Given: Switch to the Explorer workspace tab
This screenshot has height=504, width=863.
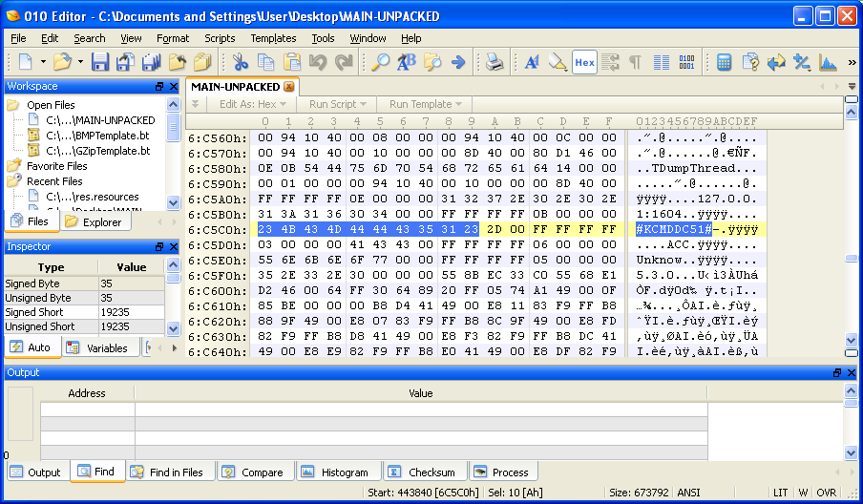Looking at the screenshot, I should coord(94,222).
